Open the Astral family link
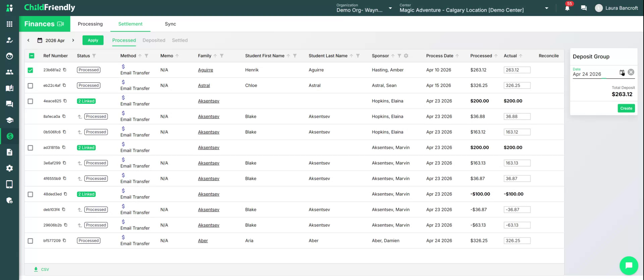This screenshot has height=280, width=644. (x=204, y=85)
